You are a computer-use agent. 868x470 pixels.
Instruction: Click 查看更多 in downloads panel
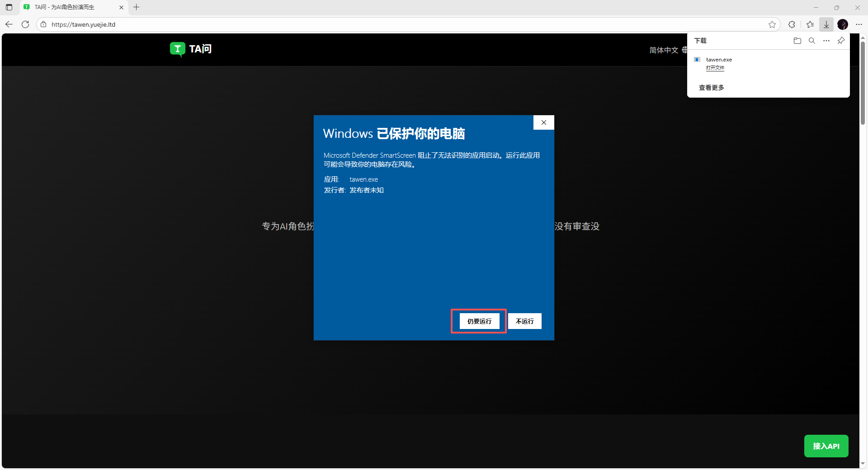click(x=712, y=88)
